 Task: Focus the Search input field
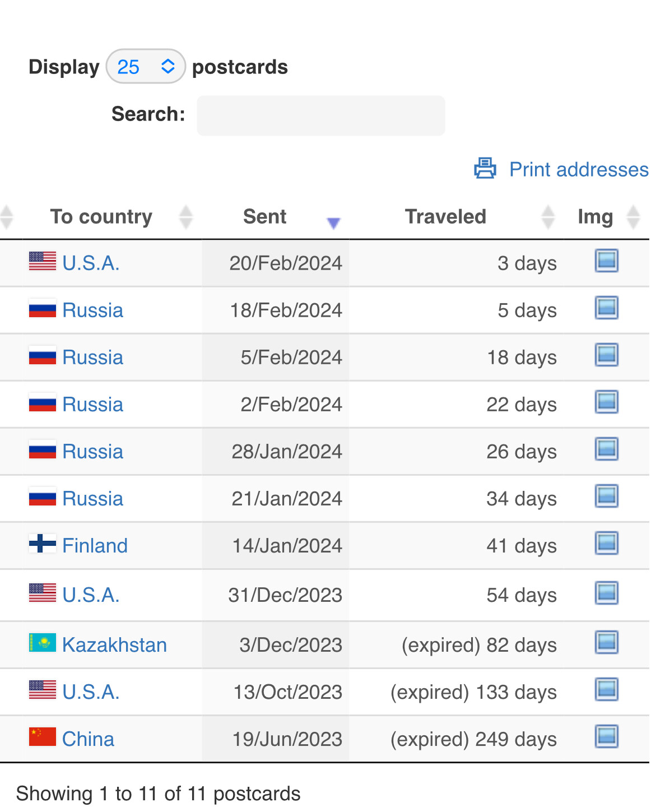click(321, 115)
